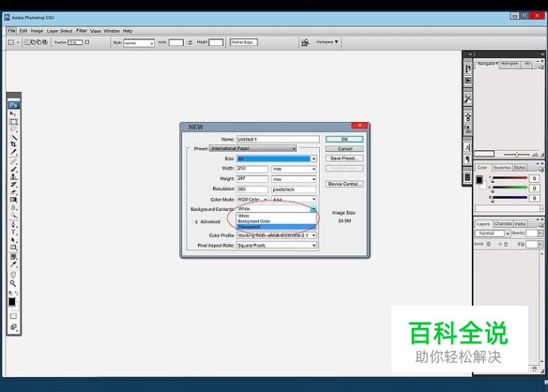Select the Pen tool in toolbox
The width and height of the screenshot is (548, 392).
[x=13, y=224]
